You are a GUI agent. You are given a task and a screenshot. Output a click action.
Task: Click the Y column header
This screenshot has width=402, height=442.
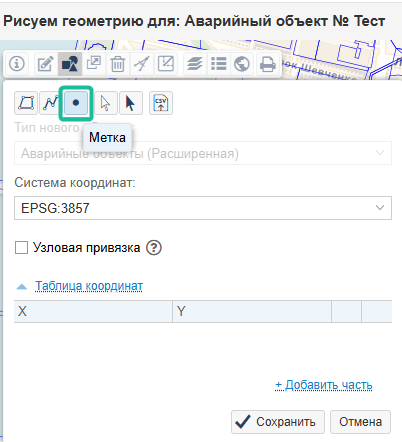(x=252, y=311)
